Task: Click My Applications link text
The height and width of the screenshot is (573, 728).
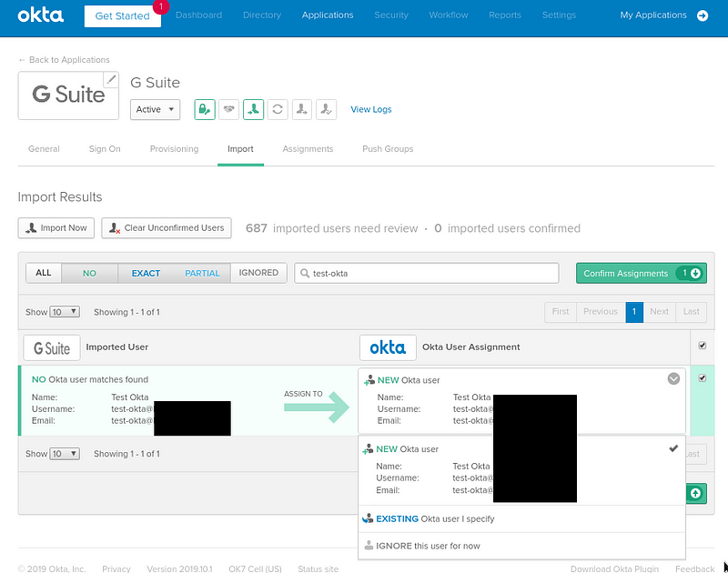Action: click(653, 15)
